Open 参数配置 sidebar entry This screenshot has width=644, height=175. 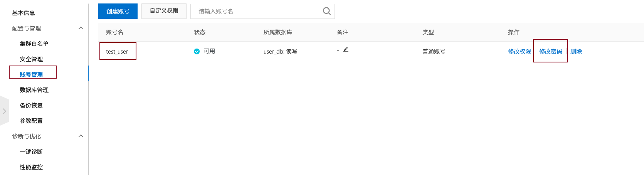[x=31, y=121]
